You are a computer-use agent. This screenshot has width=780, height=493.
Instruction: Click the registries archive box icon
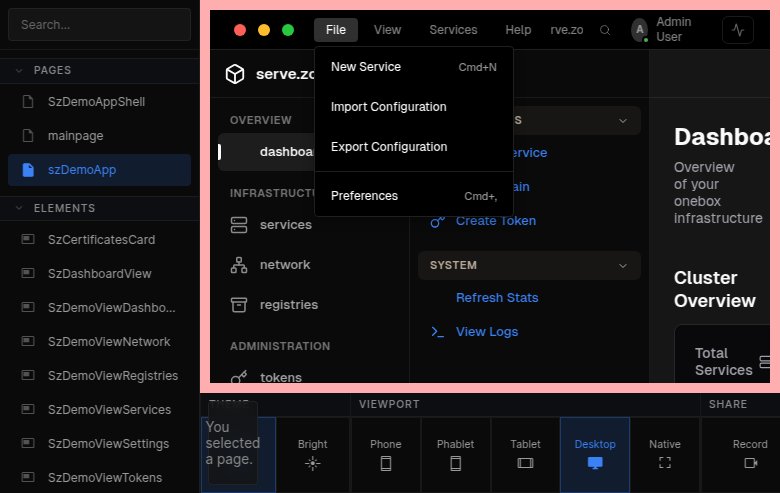(239, 305)
